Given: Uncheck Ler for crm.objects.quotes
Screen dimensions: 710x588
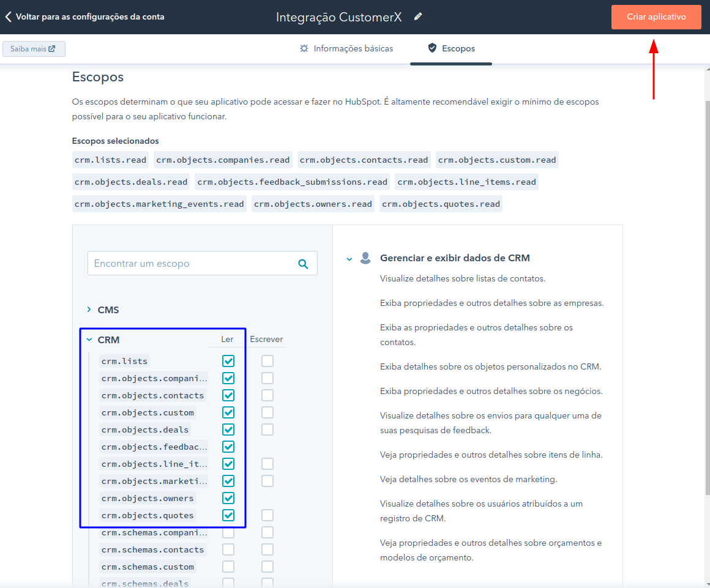Looking at the screenshot, I should click(228, 516).
